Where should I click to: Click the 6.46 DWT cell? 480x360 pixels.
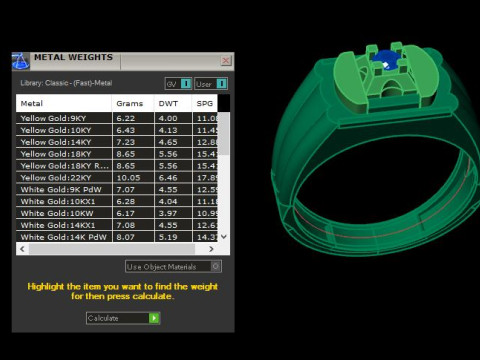click(x=173, y=178)
